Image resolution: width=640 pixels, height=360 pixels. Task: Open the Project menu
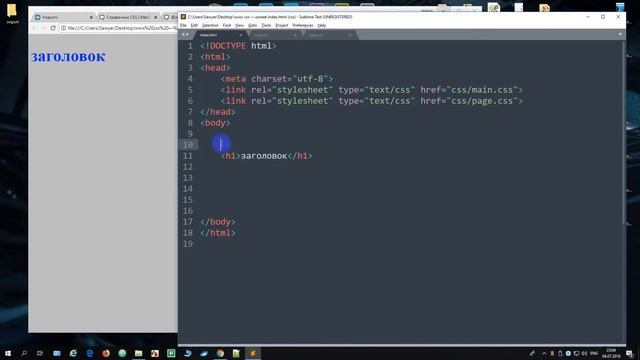[282, 25]
